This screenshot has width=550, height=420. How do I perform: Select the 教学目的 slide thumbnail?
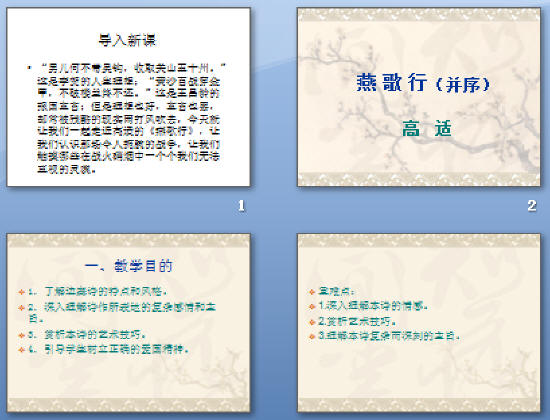[128, 322]
